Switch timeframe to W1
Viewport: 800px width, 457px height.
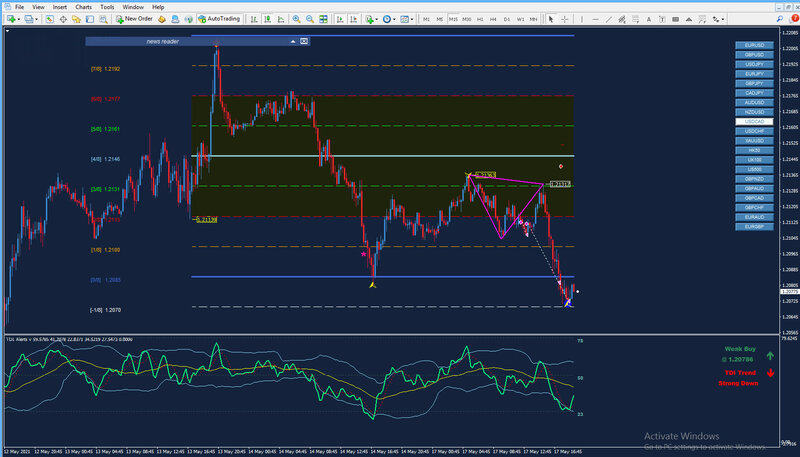coord(520,19)
